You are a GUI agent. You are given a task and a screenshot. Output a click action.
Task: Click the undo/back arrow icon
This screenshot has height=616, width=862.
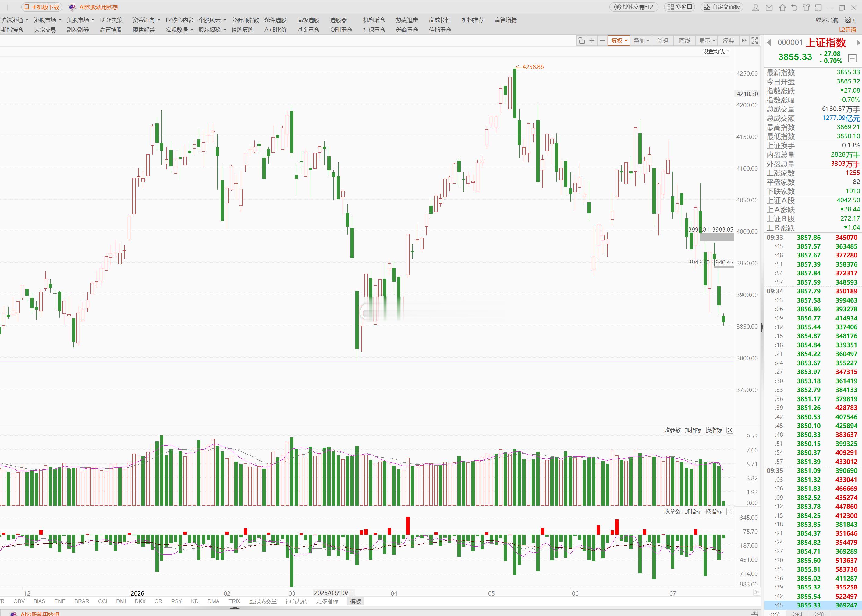(x=794, y=7)
